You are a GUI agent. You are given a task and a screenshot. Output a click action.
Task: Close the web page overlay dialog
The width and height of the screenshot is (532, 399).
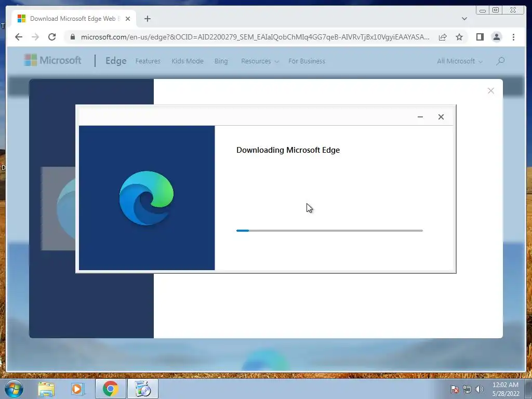coord(490,90)
